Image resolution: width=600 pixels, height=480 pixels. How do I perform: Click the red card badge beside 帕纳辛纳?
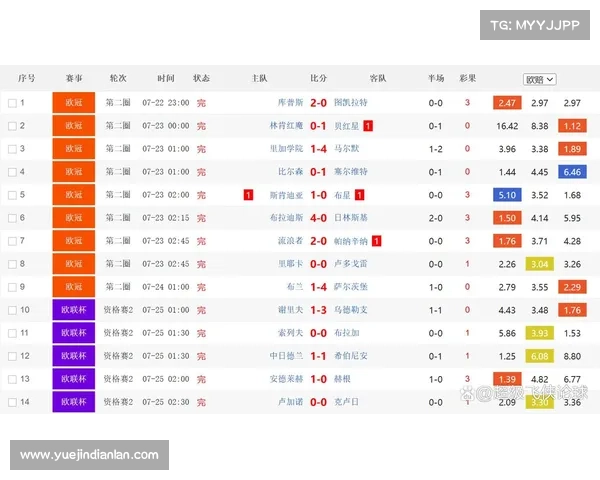point(376,241)
